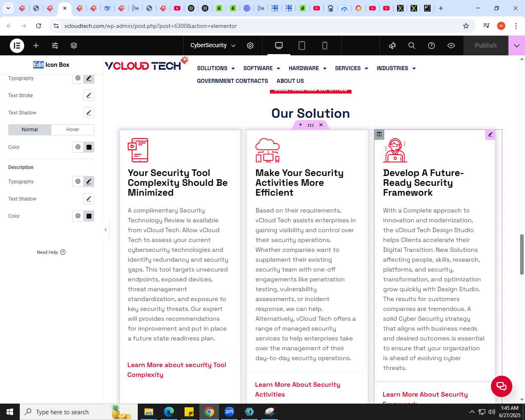Click Learn More about security Tool Complexity
Image resolution: width=525 pixels, height=420 pixels.
(177, 370)
